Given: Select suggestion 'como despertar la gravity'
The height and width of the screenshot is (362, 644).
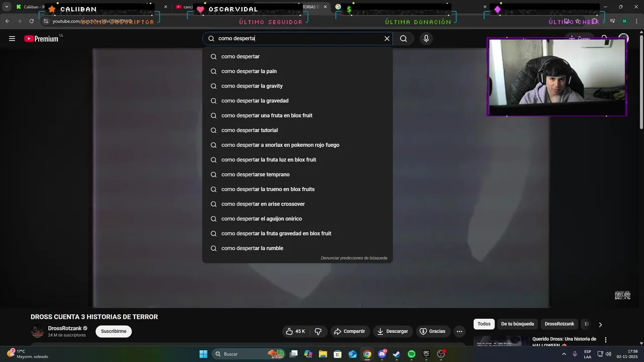Looking at the screenshot, I should click(x=297, y=86).
